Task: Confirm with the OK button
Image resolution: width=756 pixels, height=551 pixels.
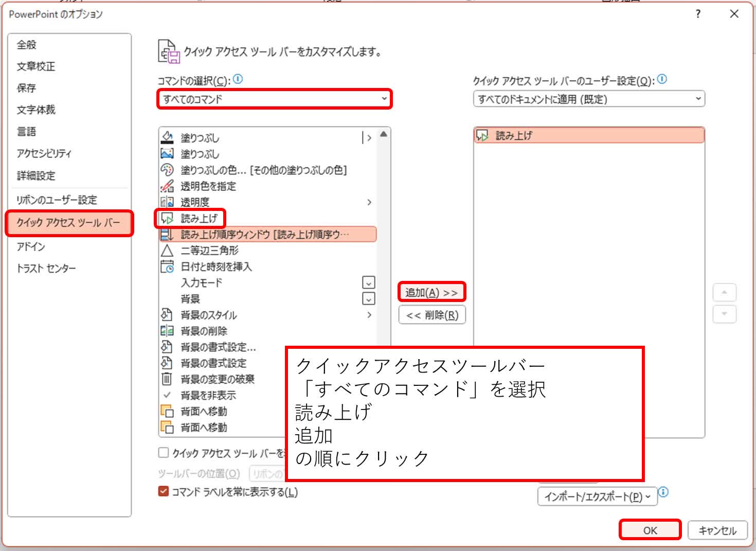Action: 650,530
